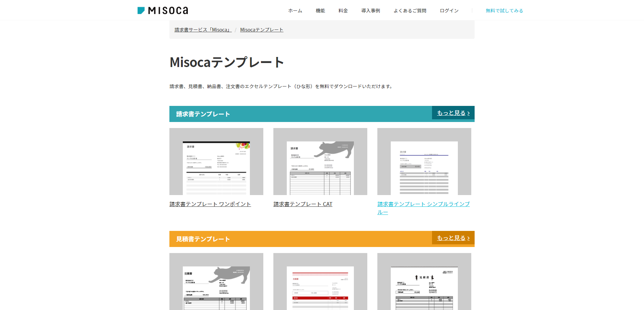Viewport: 644px width, 310px height.
Task: Click the chevron arrow in estimate もっと見る button
Action: point(469,238)
